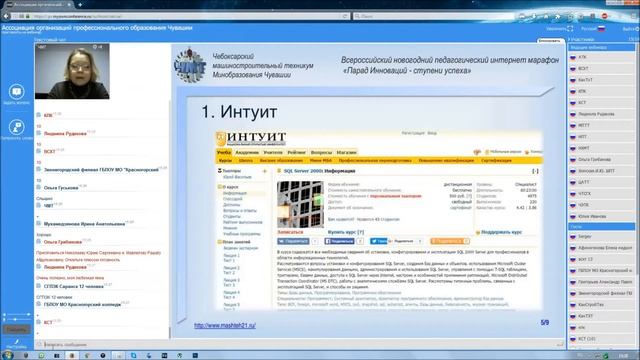This screenshot has height=360, width=640.
Task: Click the message icon beside 'СГПЭК Саранск 12 человек'
Action: (x=39, y=286)
